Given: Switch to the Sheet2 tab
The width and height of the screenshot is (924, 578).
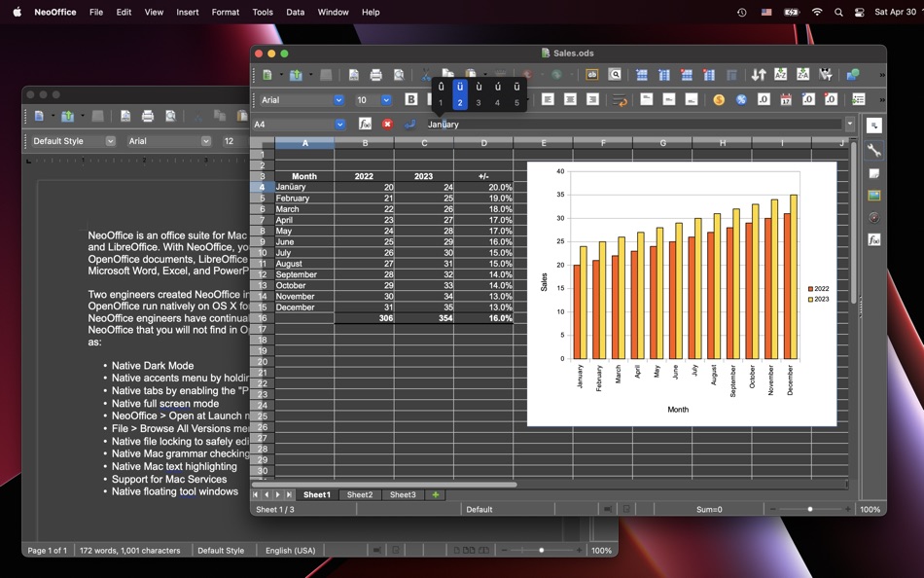Looking at the screenshot, I should click(360, 495).
